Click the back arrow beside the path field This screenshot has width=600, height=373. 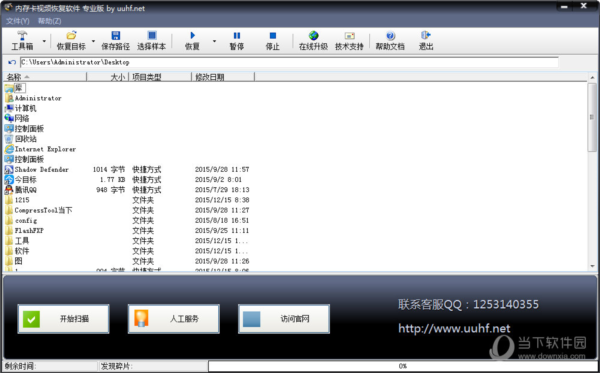12,62
